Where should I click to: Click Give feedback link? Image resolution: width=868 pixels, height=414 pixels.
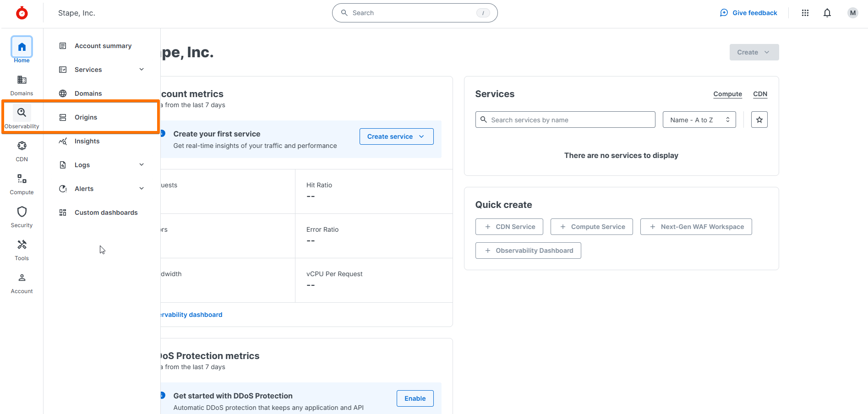pos(748,13)
